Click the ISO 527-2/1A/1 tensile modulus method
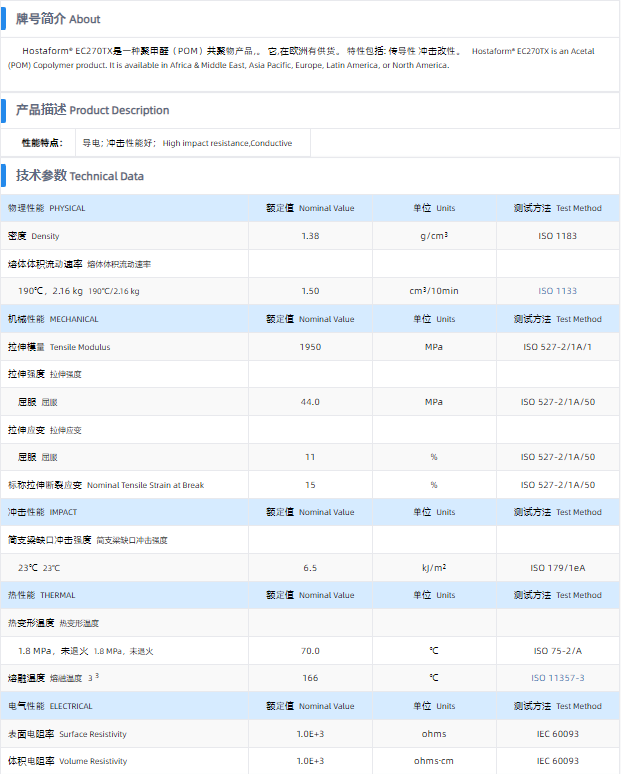 click(x=558, y=347)
